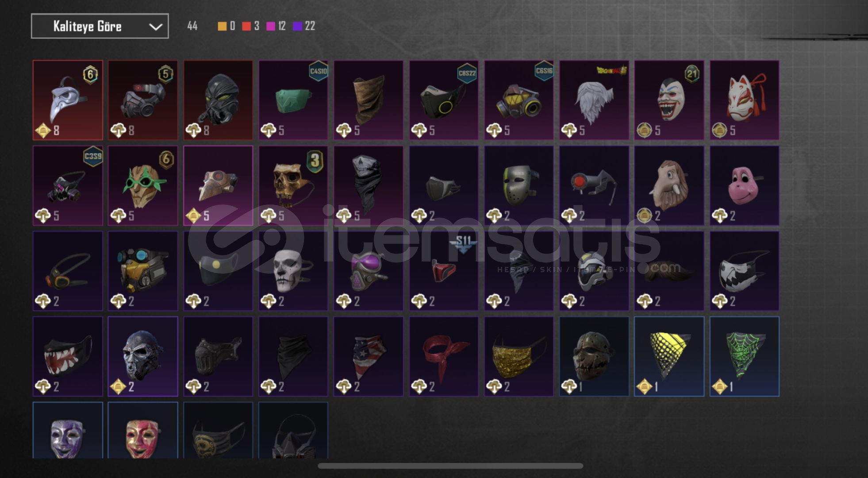Screen dimensions: 868x478
Task: Click the red quality color swatch
Action: point(246,26)
